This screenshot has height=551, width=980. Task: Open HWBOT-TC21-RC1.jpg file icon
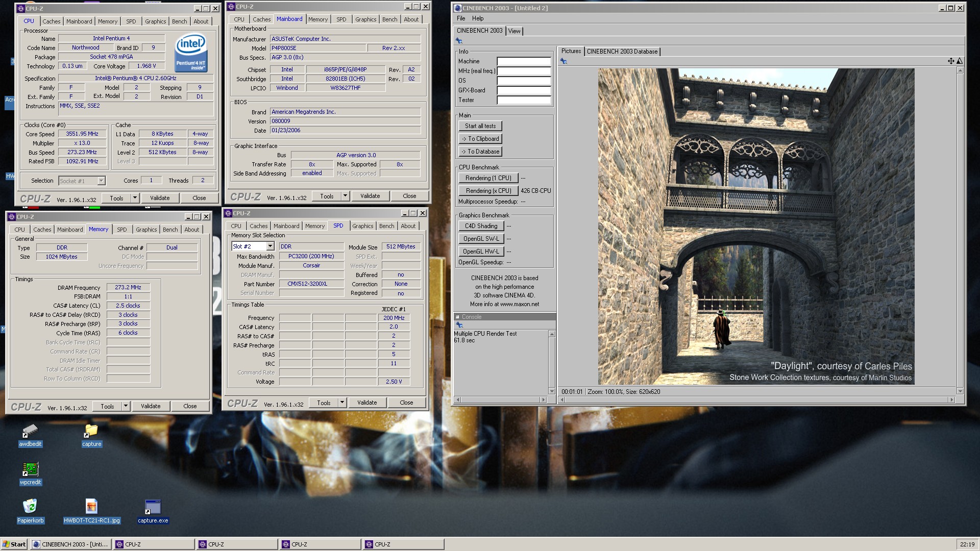tap(91, 506)
